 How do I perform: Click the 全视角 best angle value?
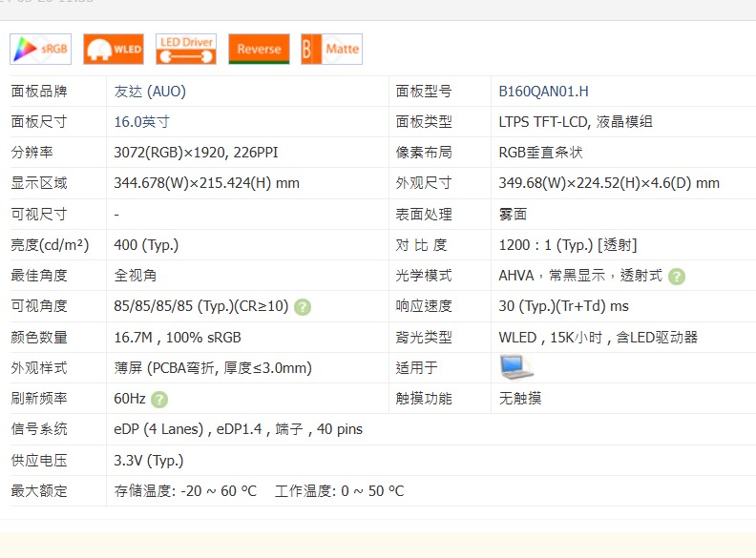pyautogui.click(x=135, y=276)
